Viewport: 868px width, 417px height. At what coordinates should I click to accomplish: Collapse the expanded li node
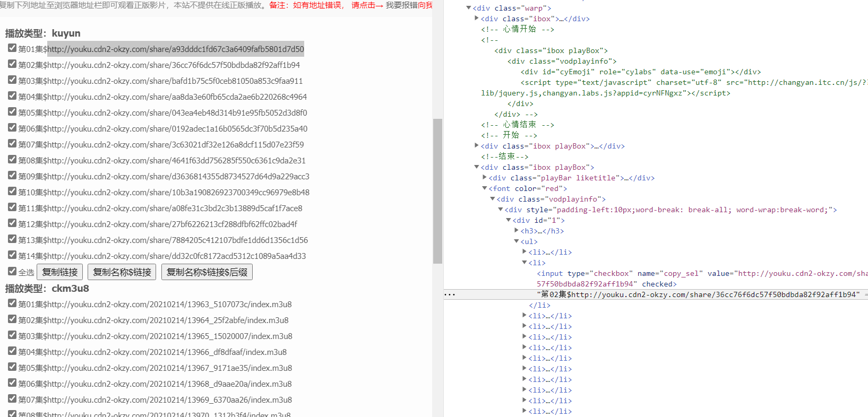(x=525, y=263)
